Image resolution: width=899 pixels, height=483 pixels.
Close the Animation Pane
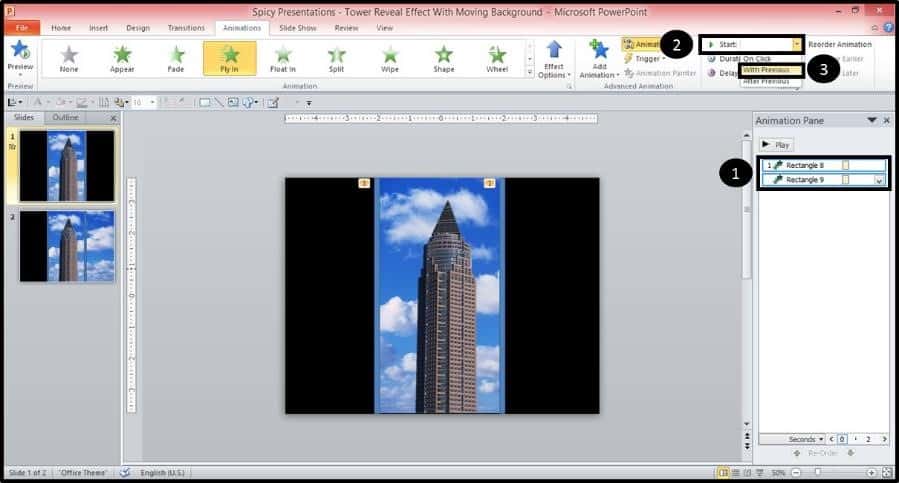(x=886, y=120)
